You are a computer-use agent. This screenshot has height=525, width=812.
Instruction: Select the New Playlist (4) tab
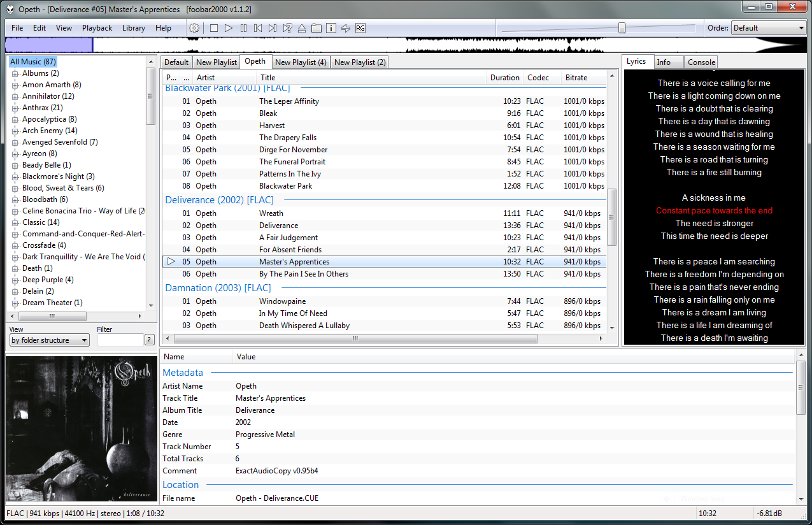(x=301, y=62)
